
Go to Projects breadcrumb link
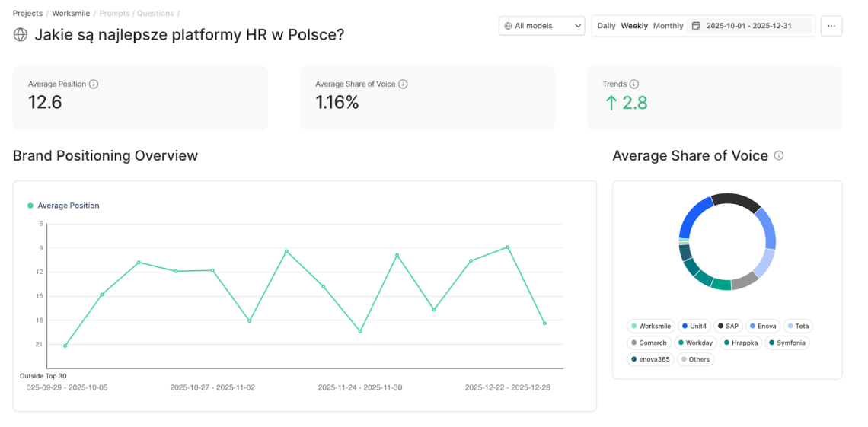click(x=27, y=14)
